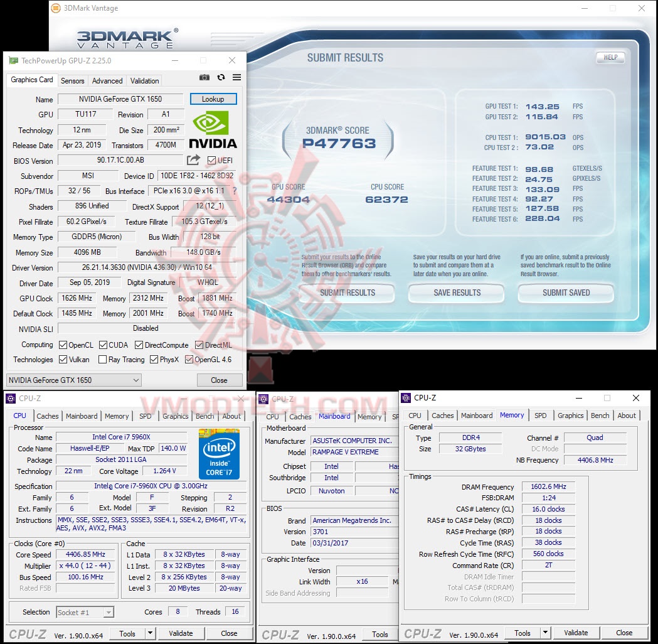Toggle the PhysX checkbox
This screenshot has height=644, width=658.
click(154, 360)
